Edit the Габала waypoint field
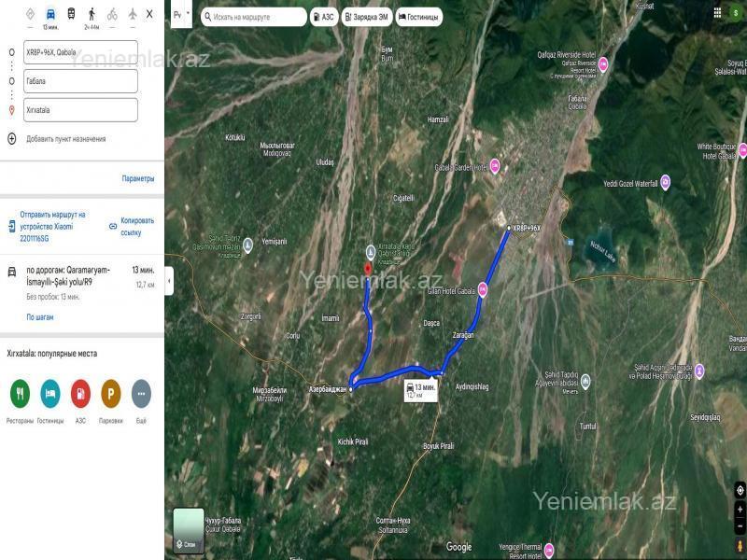This screenshot has width=747, height=560. (80, 81)
